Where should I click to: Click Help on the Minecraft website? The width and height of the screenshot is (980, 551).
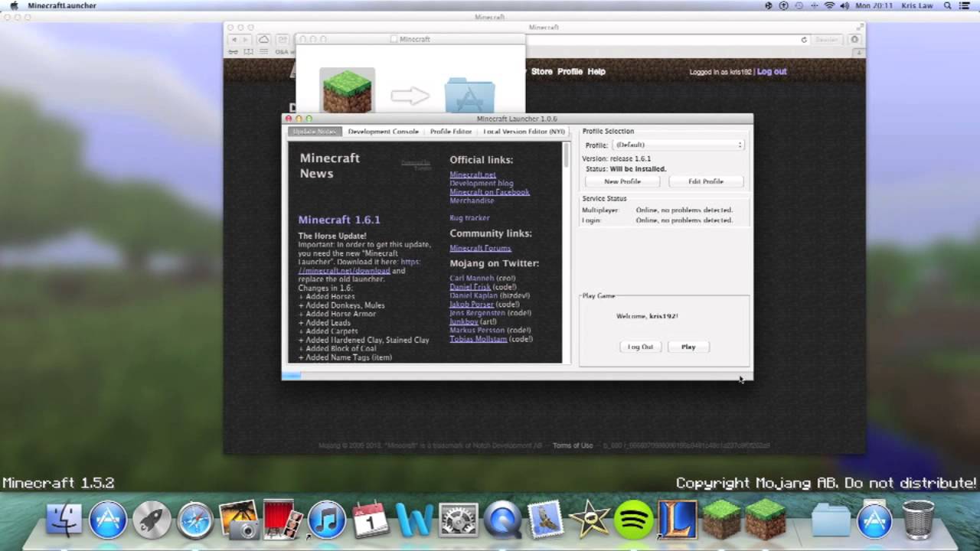pyautogui.click(x=596, y=71)
